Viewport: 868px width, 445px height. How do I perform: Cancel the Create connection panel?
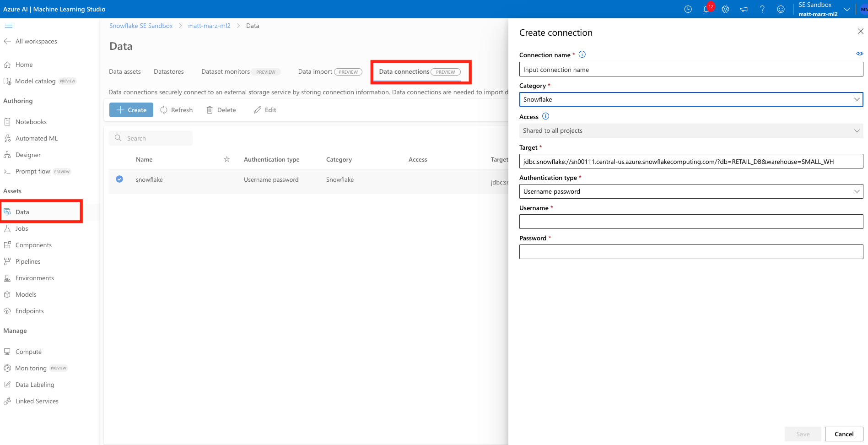(x=844, y=434)
